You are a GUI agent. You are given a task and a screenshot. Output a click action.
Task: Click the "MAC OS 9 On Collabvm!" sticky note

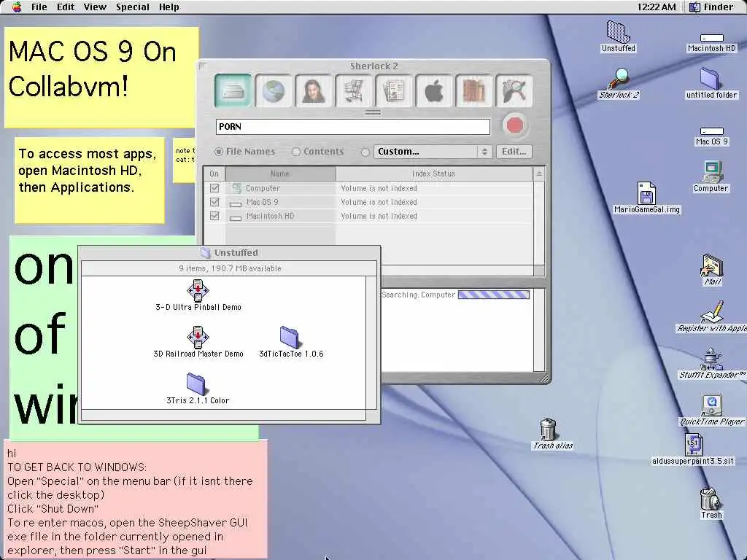click(101, 77)
